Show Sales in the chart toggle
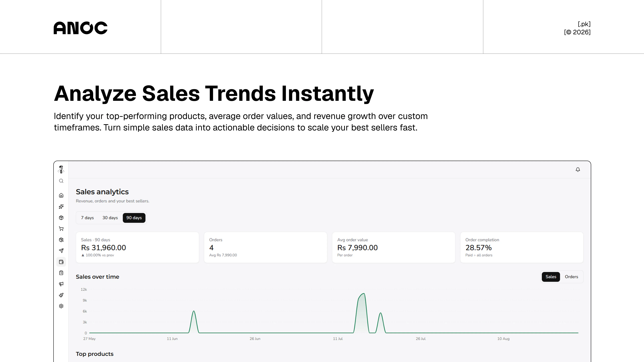 point(551,277)
